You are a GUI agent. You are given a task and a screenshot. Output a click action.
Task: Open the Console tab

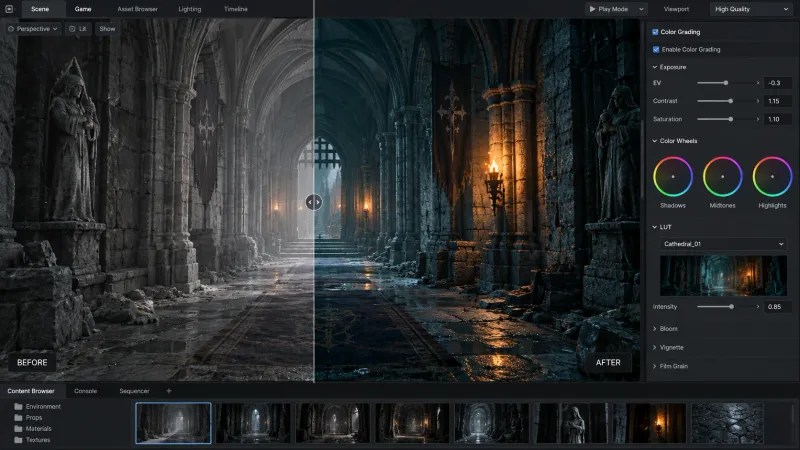[86, 391]
